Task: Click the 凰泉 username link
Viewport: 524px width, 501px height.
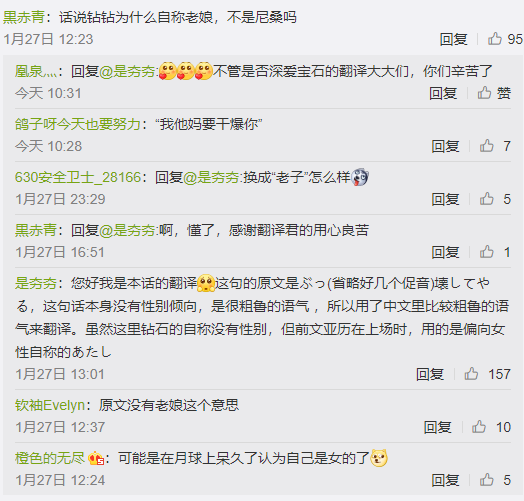Action: (36, 71)
